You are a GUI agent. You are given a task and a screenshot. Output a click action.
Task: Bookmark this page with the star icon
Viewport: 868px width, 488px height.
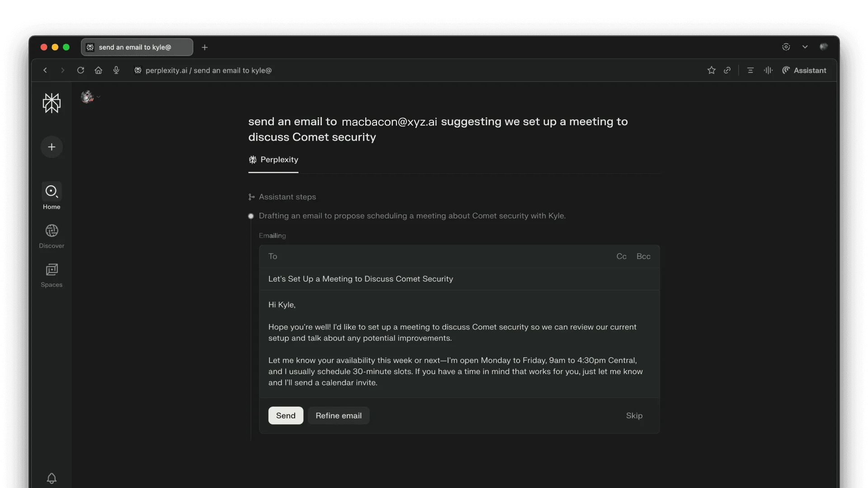pyautogui.click(x=712, y=70)
